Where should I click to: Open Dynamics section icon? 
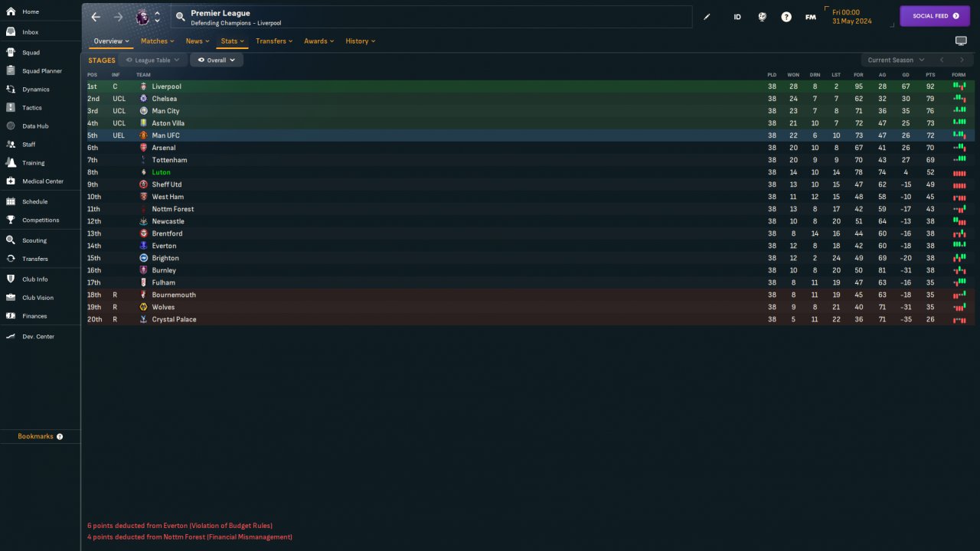[x=11, y=90]
